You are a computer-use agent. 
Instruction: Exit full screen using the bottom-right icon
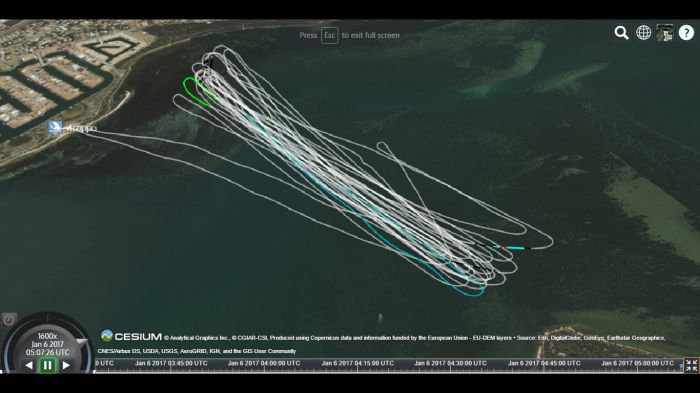691,365
